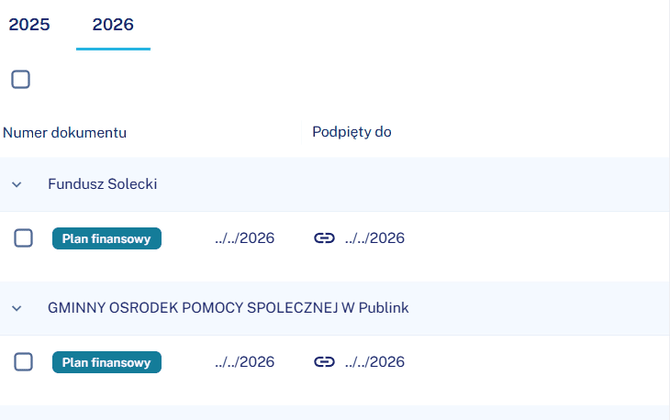Click the link icon in GMINNY OSRODEK row
670x420 pixels.
click(324, 362)
